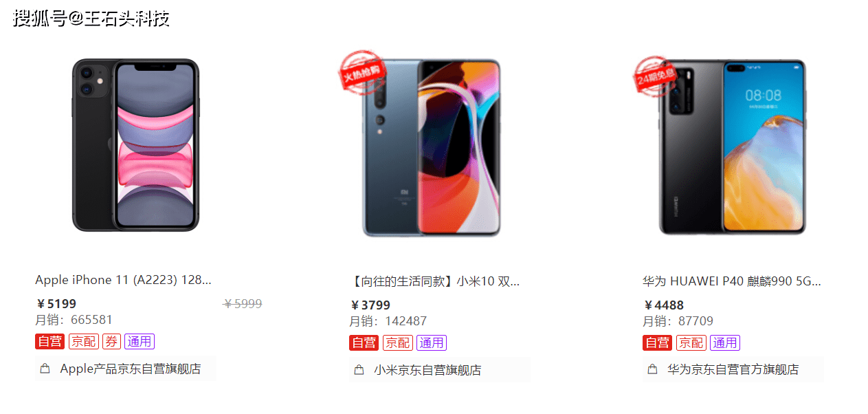The height and width of the screenshot is (414, 868).
Task: Open the 华为 HUAWEI P40 麒麟990 title link
Action: point(732,281)
